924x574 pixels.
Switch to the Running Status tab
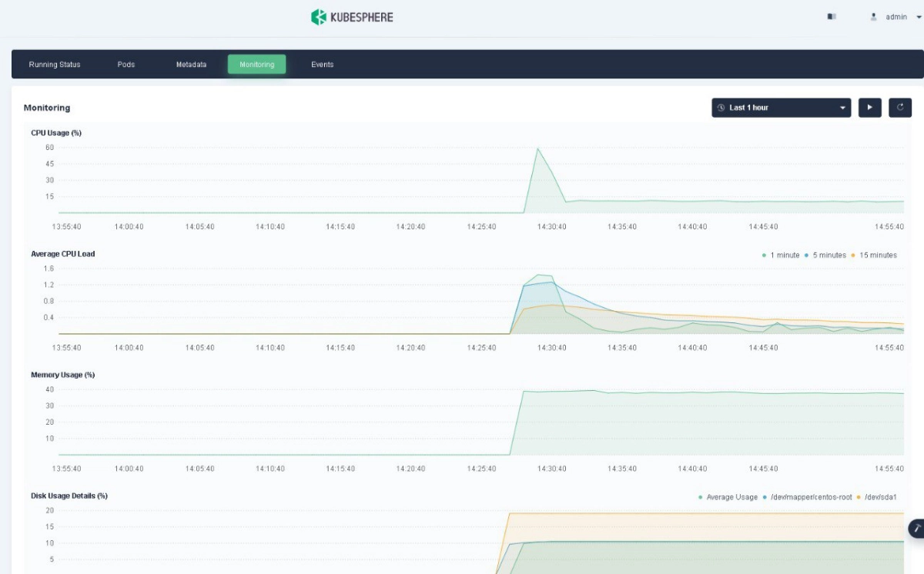tap(55, 65)
